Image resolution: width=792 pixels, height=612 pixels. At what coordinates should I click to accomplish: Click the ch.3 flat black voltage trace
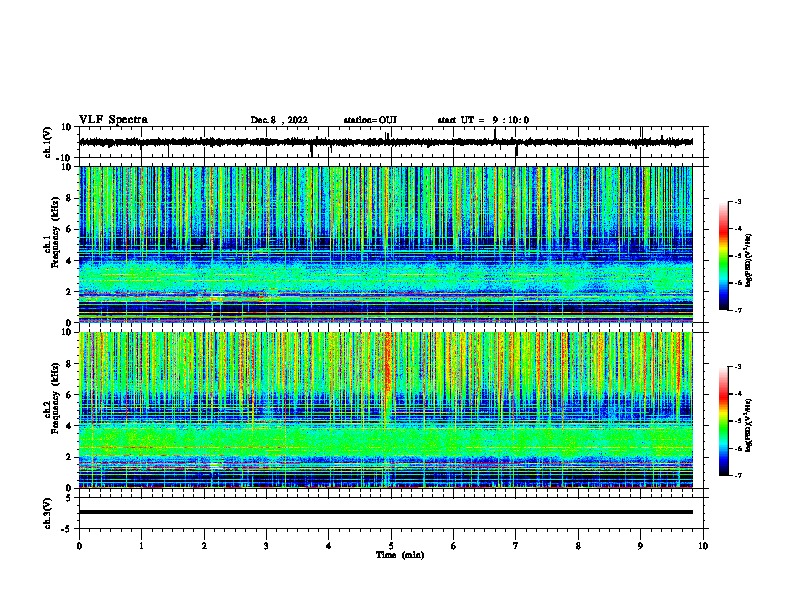pyautogui.click(x=385, y=512)
